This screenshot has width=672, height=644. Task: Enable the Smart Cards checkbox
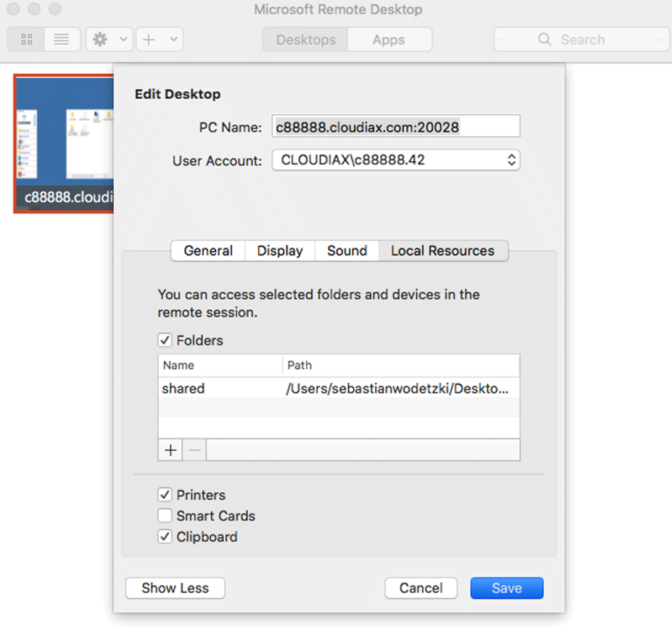[x=165, y=515]
